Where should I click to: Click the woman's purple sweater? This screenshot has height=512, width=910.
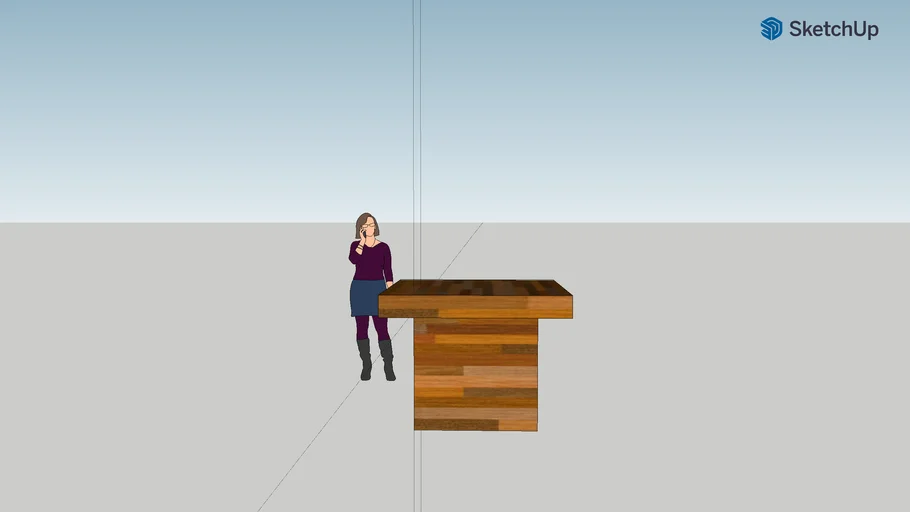coord(371,262)
